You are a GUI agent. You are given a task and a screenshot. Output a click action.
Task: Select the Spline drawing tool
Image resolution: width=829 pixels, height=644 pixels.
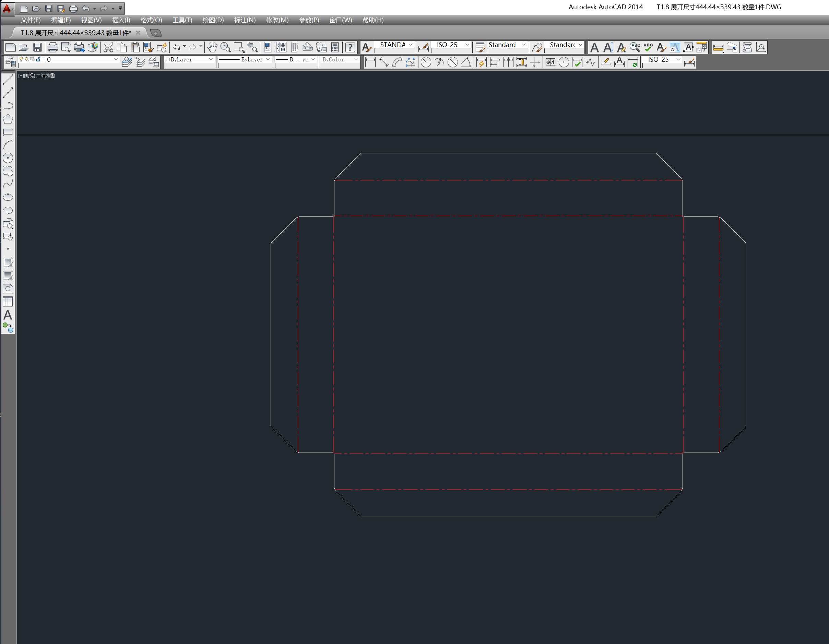coord(8,184)
